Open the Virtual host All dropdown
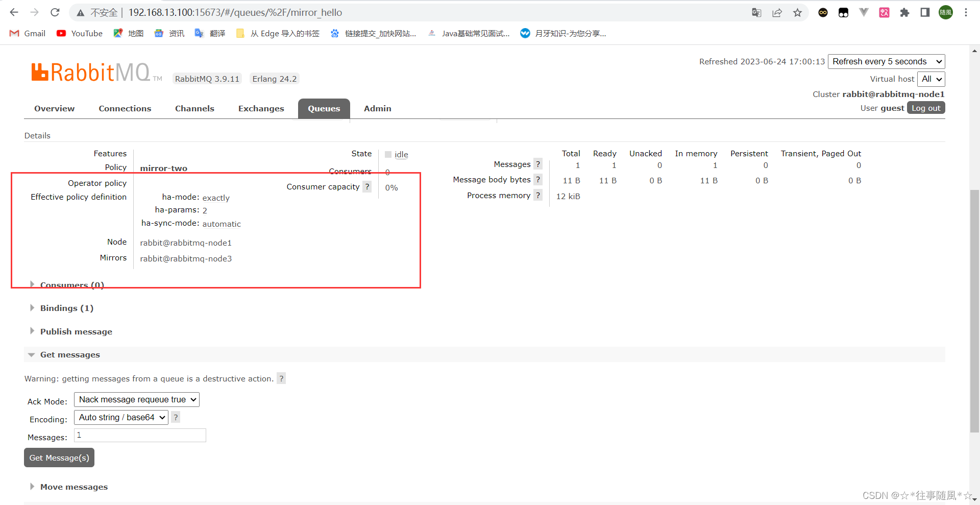The image size is (980, 505). (931, 79)
